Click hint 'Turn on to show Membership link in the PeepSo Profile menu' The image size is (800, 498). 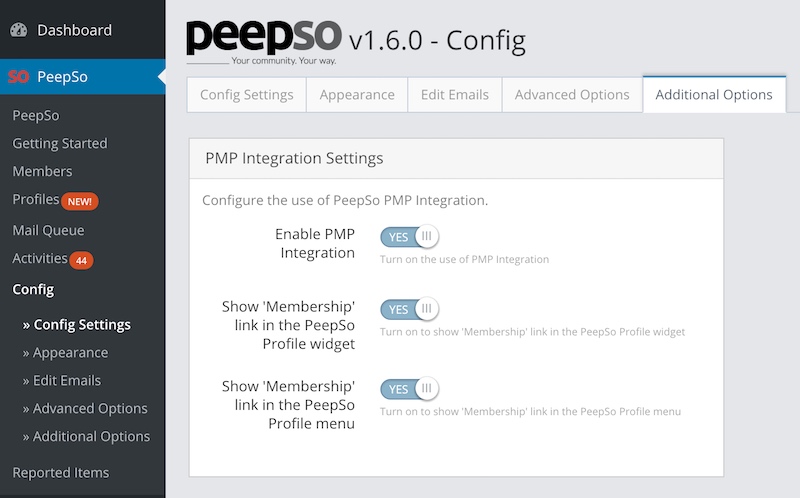coord(530,412)
